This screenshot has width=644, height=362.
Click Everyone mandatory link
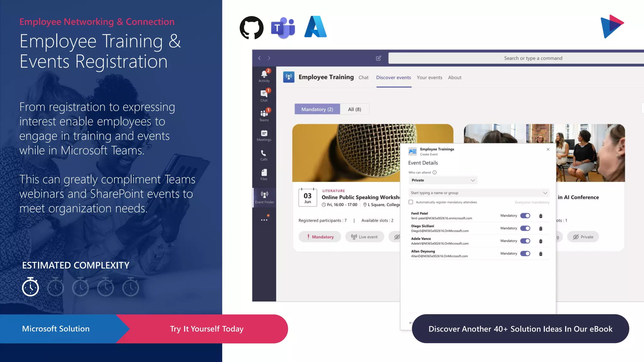coord(532,202)
